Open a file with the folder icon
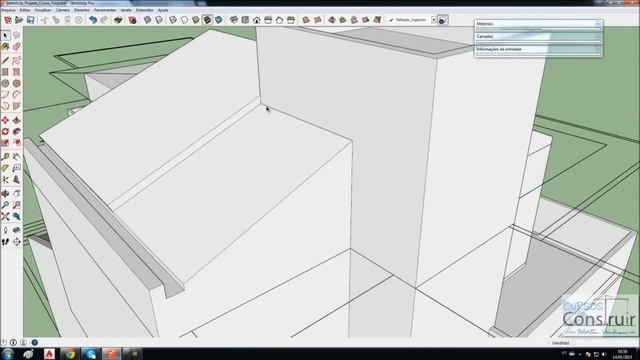The image size is (640, 360). [x=19, y=20]
